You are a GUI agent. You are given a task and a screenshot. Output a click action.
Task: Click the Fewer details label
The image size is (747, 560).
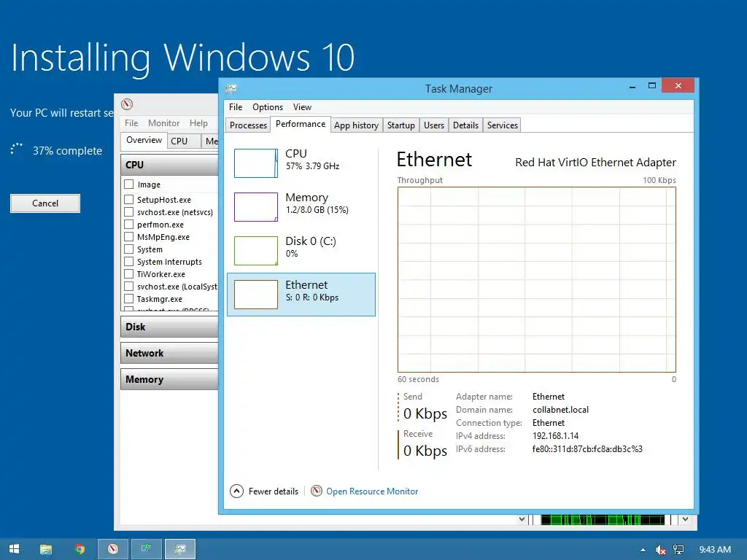(x=274, y=491)
